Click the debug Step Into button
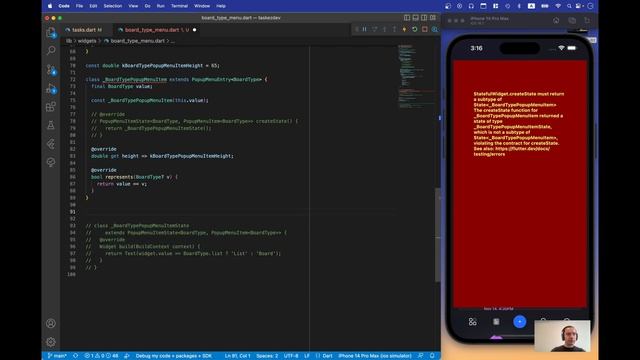Screen dimensions: 640x360 (x=384, y=29)
